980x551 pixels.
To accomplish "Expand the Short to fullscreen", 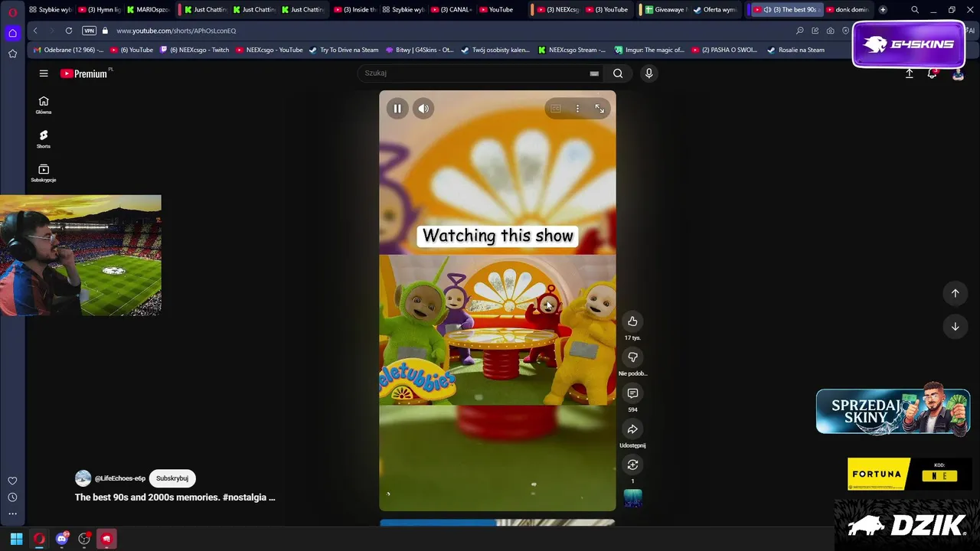I will point(599,109).
